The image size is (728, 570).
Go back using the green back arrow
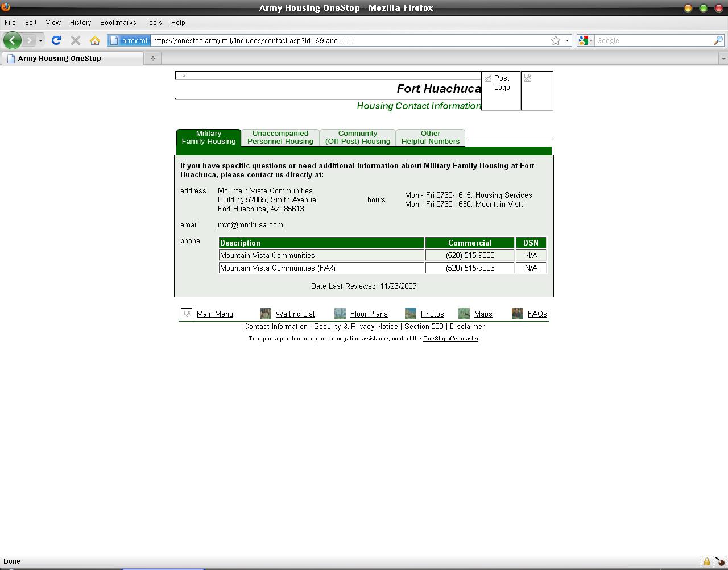[13, 40]
